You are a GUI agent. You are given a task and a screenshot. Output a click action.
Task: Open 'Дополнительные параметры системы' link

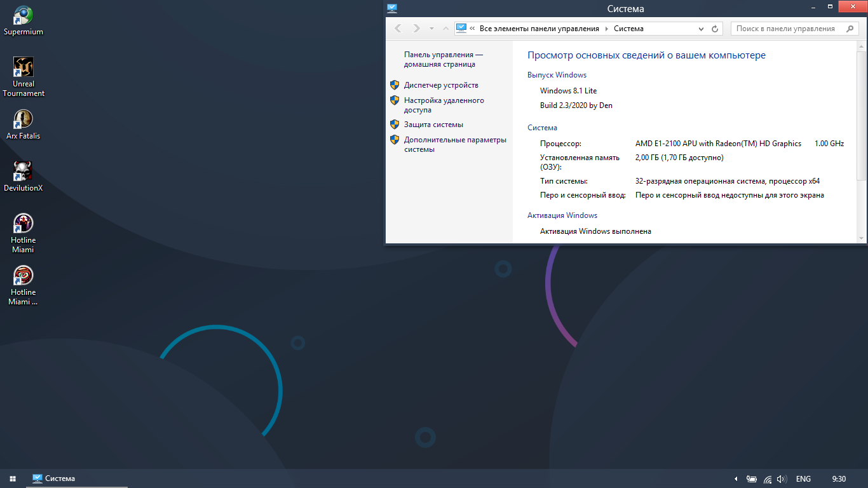456,144
